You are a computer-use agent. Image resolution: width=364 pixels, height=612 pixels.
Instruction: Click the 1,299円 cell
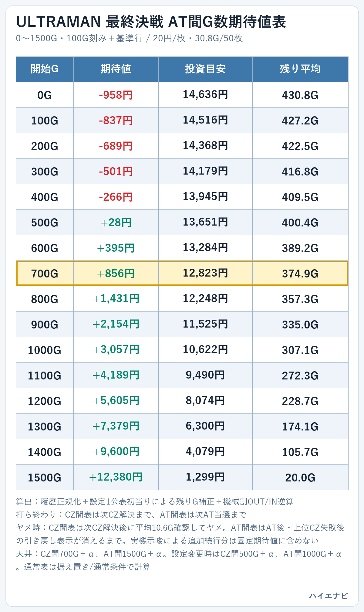pos(205,478)
